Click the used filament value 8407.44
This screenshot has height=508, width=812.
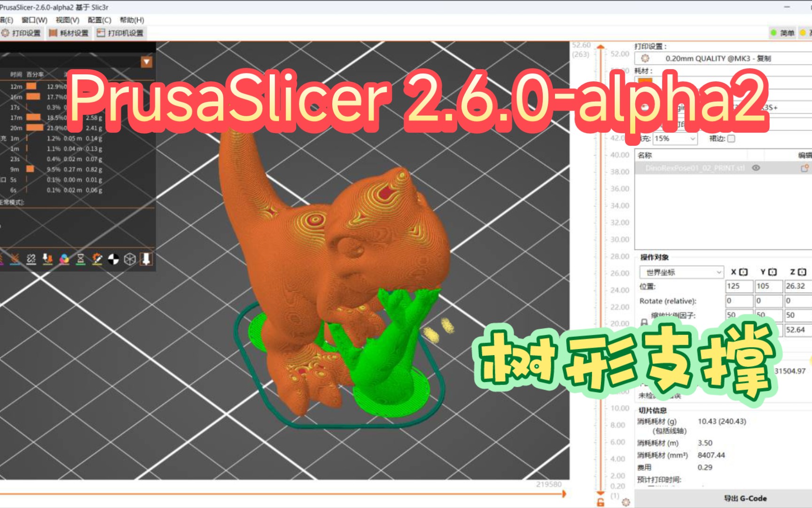click(x=711, y=455)
